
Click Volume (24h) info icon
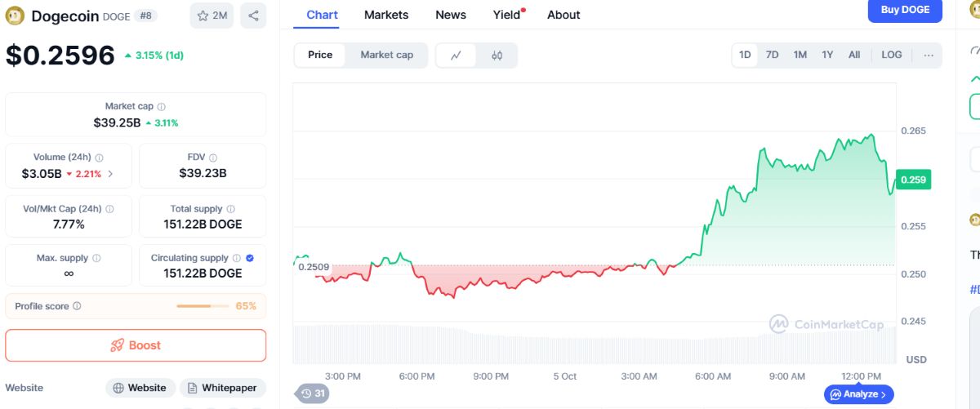pyautogui.click(x=99, y=158)
